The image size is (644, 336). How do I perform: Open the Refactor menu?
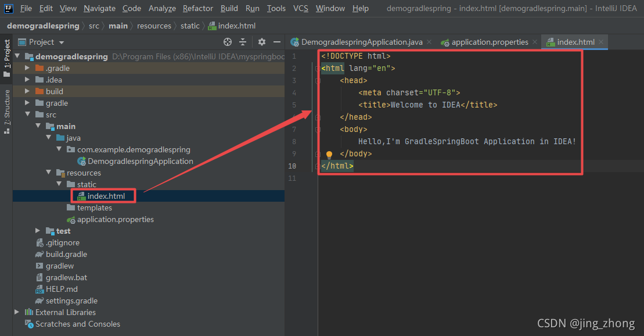(x=198, y=8)
